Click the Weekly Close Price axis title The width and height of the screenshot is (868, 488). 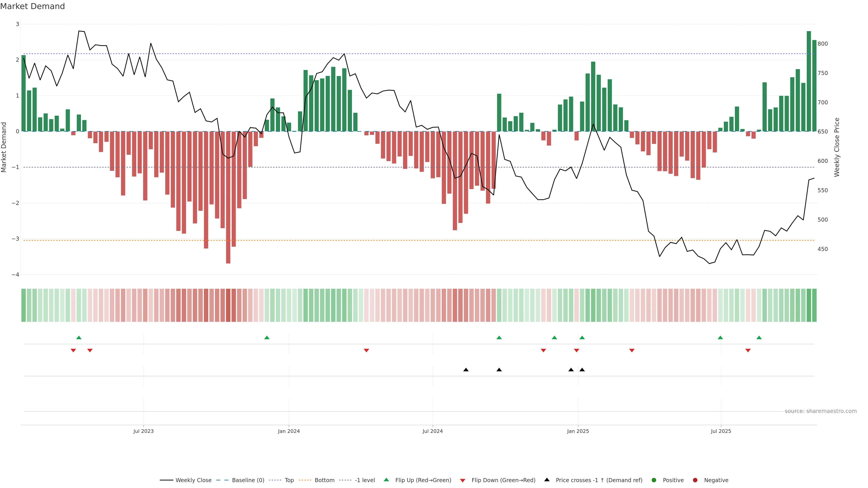click(x=837, y=147)
